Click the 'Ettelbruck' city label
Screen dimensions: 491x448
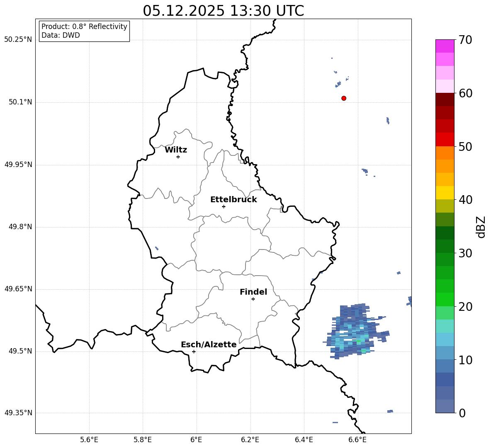point(233,200)
